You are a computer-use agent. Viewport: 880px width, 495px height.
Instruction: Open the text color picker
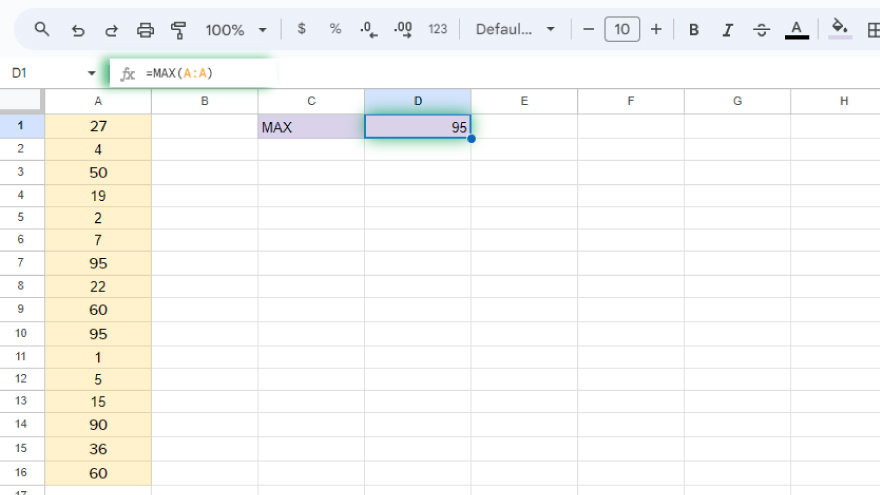pyautogui.click(x=796, y=30)
